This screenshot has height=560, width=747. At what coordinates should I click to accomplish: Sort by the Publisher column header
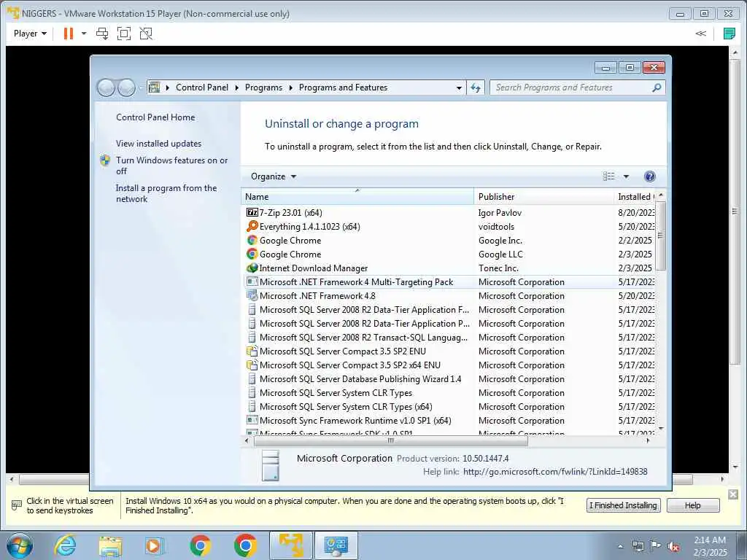click(x=544, y=197)
